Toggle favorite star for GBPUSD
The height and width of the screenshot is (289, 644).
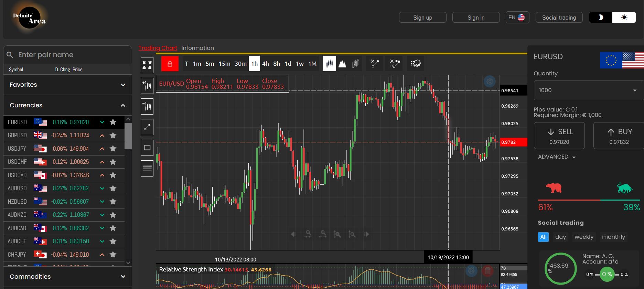[x=113, y=135]
